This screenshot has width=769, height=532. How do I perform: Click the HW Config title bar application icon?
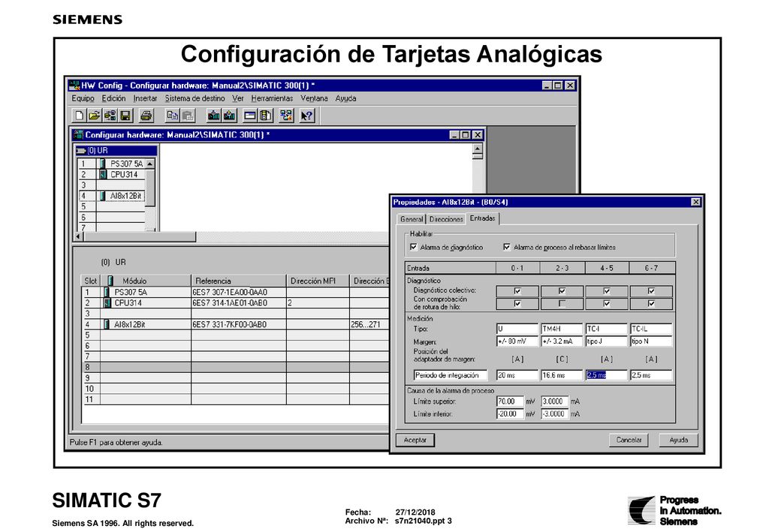point(74,86)
